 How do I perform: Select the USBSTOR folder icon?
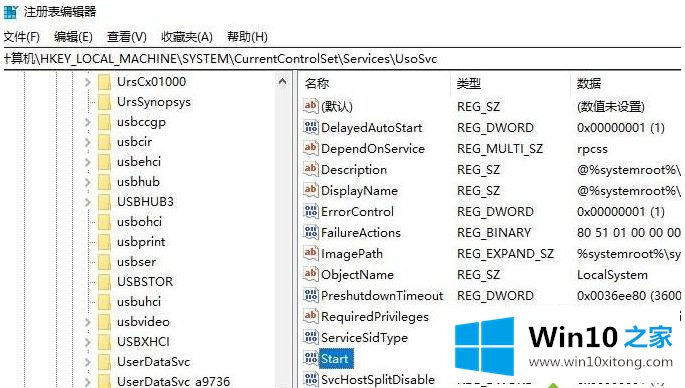[x=104, y=282]
